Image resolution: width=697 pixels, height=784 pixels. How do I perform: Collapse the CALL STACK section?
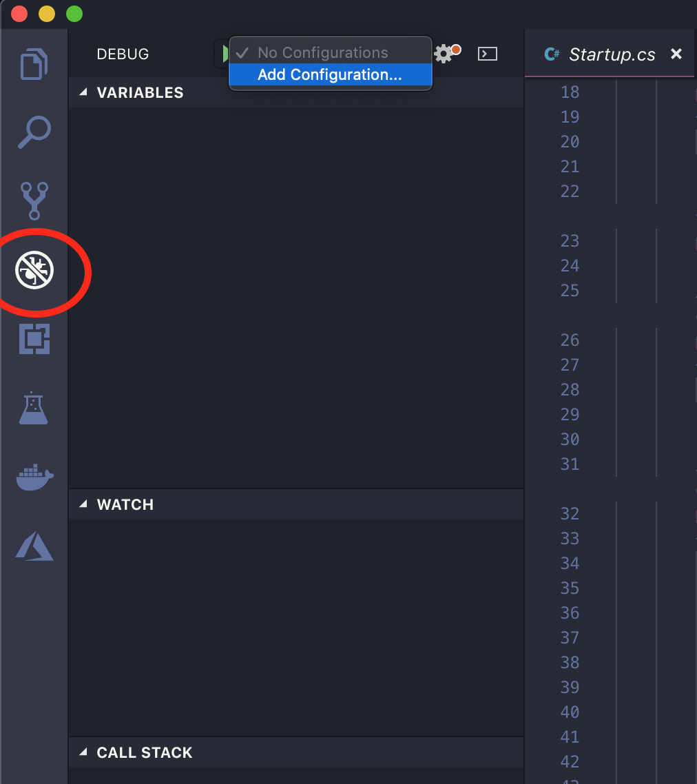83,752
